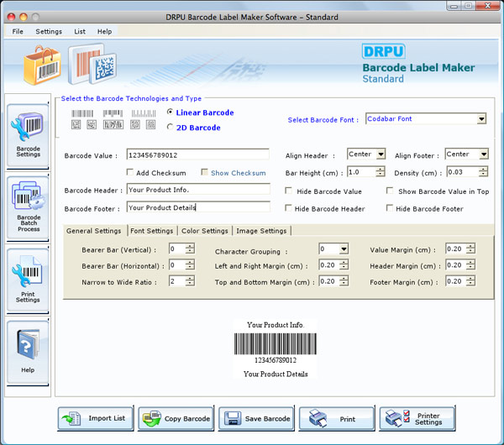Image resolution: width=504 pixels, height=445 pixels.
Task: Enable the Add Checksum checkbox
Action: [x=130, y=172]
